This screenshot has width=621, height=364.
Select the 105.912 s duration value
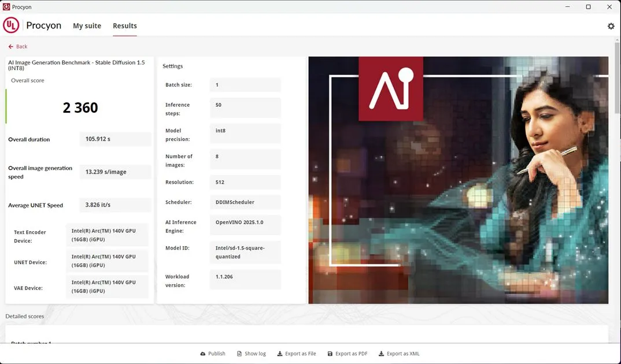115,139
